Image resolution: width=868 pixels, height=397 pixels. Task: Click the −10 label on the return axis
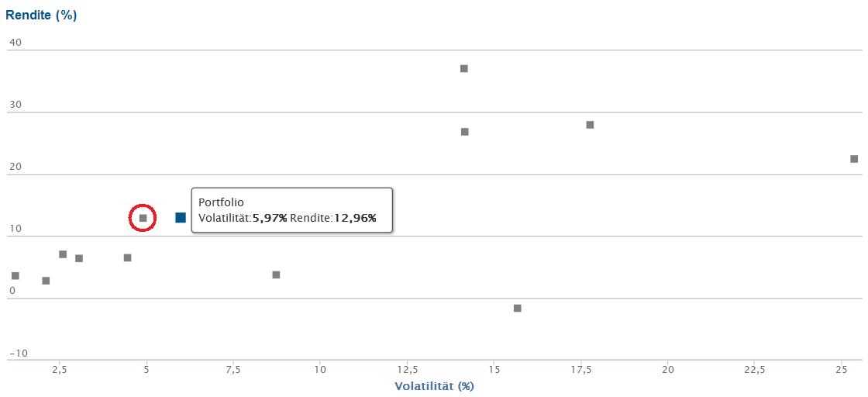(18, 354)
